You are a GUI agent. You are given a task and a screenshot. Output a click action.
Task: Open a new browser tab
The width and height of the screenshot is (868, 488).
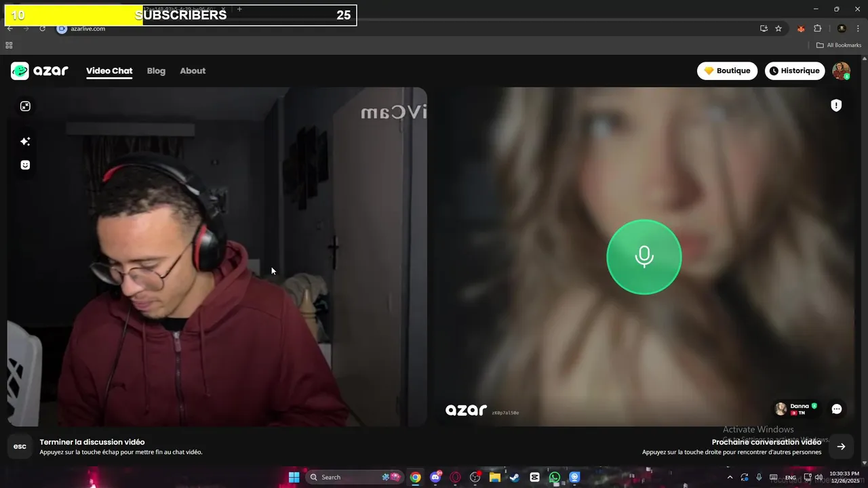click(239, 9)
